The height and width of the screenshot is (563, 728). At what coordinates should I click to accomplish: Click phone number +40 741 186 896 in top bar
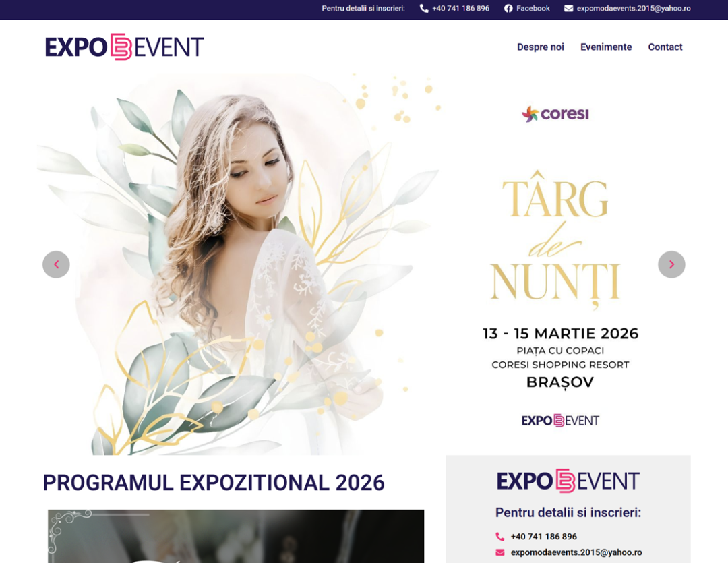tap(460, 8)
